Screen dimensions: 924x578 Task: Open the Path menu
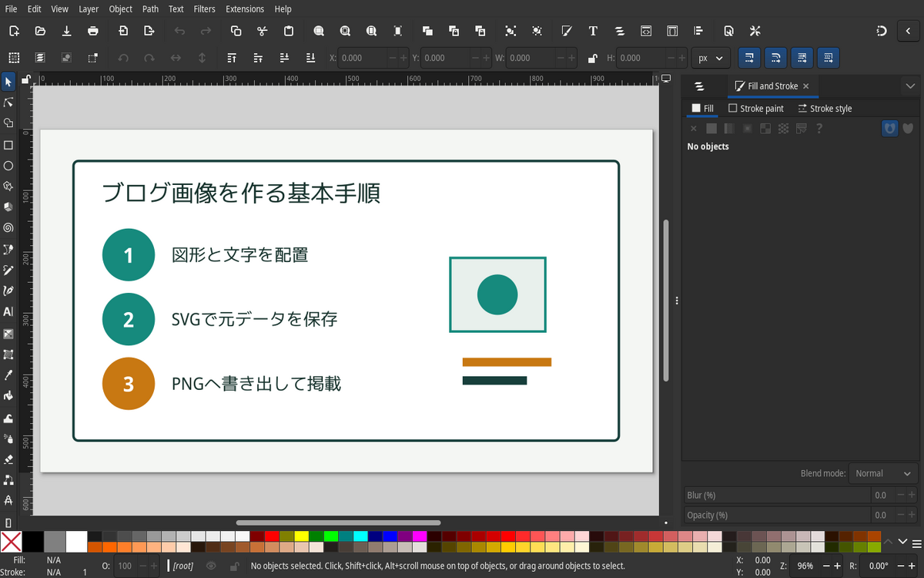click(x=151, y=9)
